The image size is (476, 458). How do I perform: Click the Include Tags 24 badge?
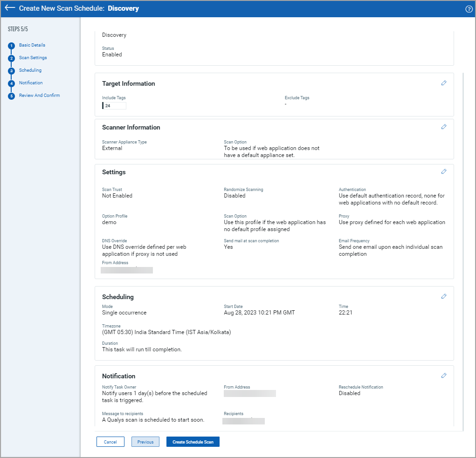114,106
